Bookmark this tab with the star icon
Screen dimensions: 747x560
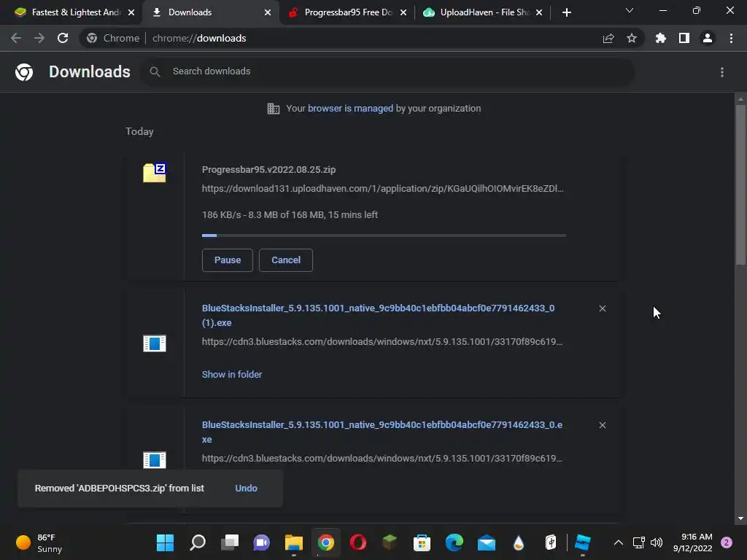pos(632,38)
